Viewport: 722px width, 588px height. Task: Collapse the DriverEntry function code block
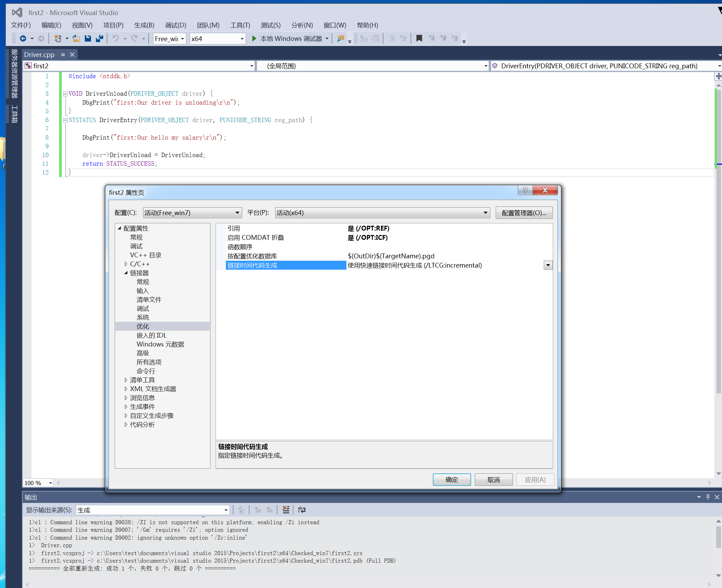(x=65, y=120)
